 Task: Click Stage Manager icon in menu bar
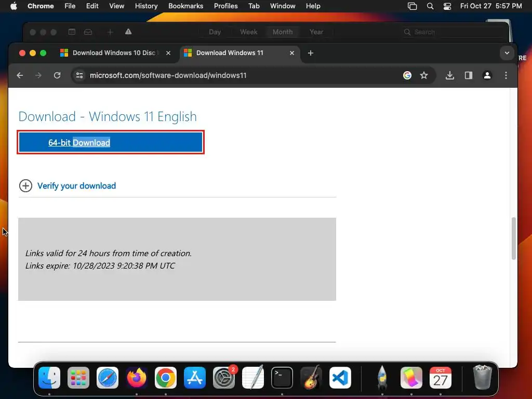tap(412, 6)
